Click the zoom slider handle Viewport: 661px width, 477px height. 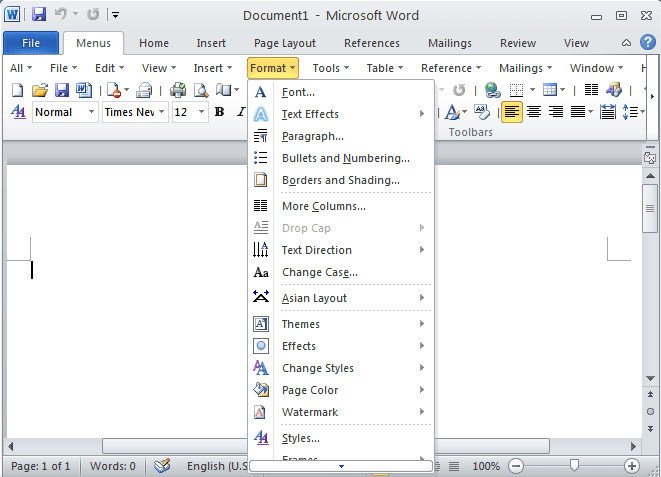pos(574,465)
